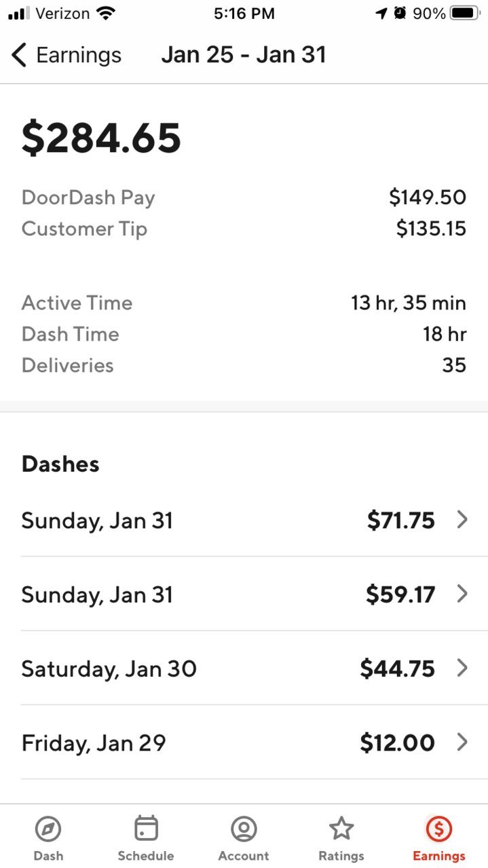
Task: Tap the Wi-Fi icon in status bar
Action: [106, 13]
